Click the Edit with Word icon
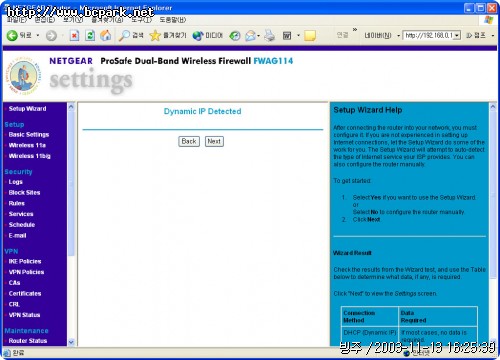Viewport: 500px width, 360px height. click(287, 35)
